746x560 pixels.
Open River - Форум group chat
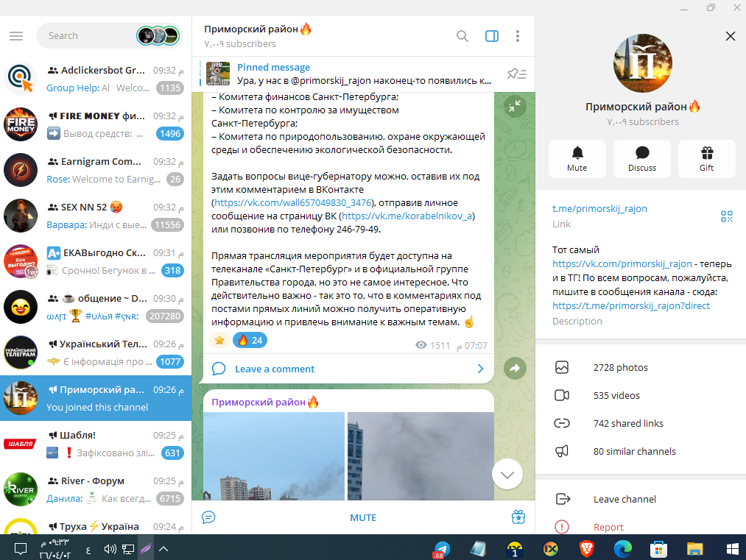(96, 489)
